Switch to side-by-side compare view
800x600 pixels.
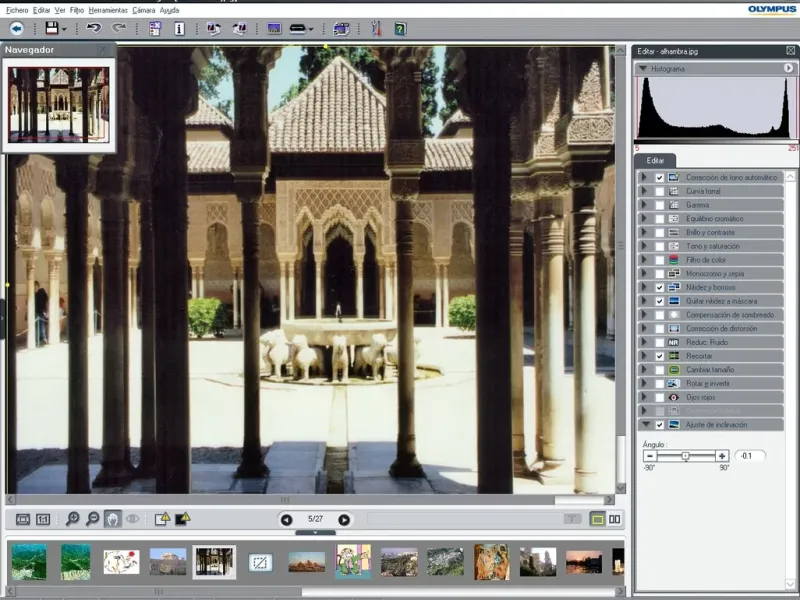tap(615, 519)
